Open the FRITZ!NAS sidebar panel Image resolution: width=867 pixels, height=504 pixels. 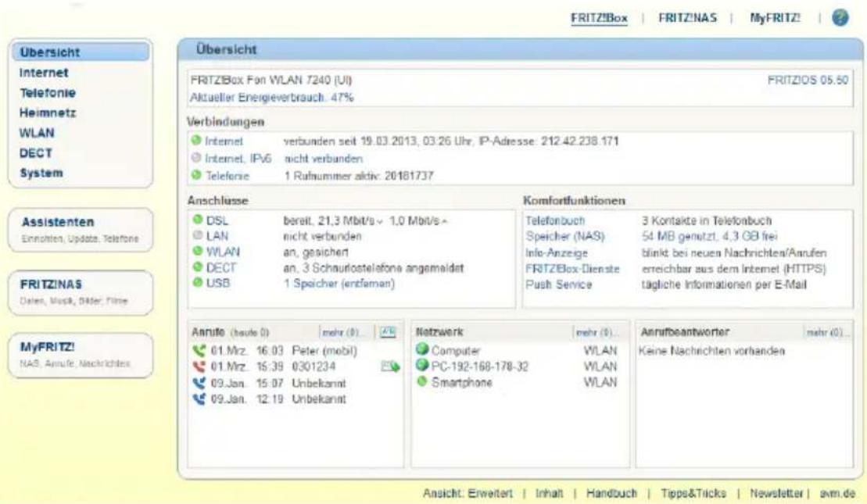pyautogui.click(x=81, y=291)
